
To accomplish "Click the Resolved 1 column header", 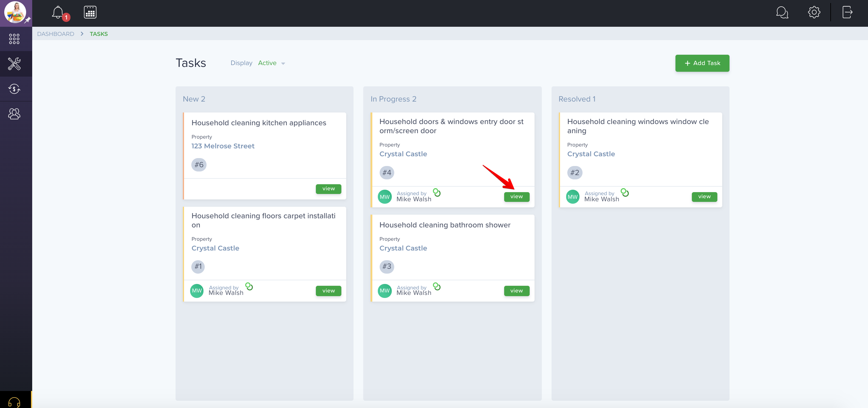I will (x=577, y=99).
